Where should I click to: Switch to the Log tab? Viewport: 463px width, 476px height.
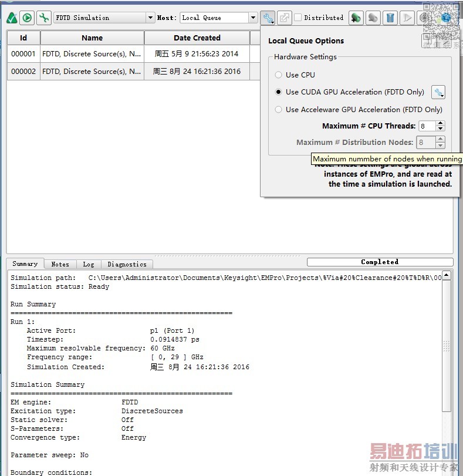[x=89, y=264]
